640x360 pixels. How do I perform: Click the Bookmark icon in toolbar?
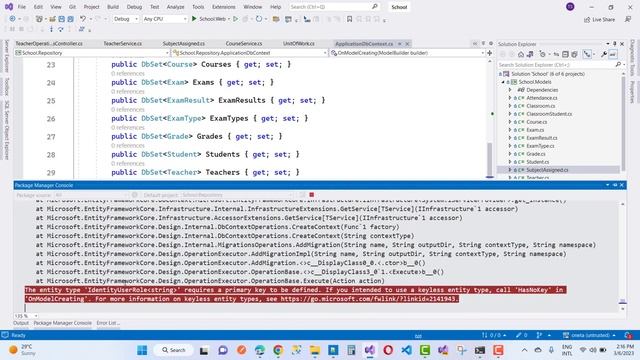349,19
